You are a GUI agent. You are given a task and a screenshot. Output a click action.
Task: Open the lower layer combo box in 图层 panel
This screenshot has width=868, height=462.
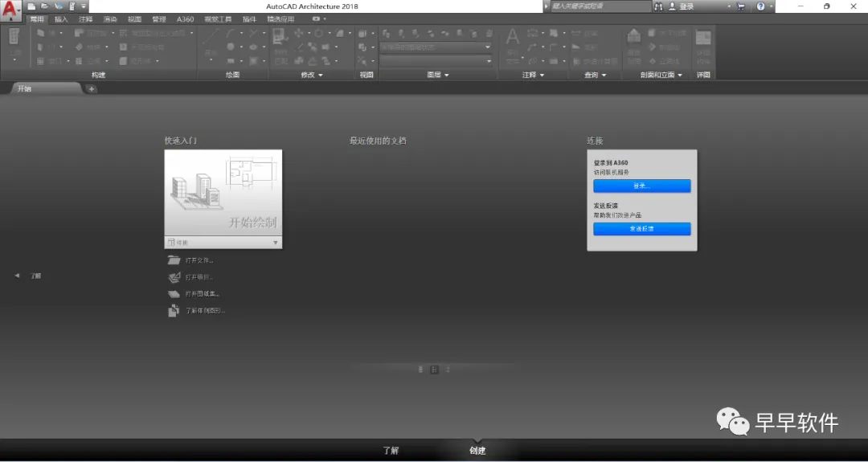[x=436, y=61]
